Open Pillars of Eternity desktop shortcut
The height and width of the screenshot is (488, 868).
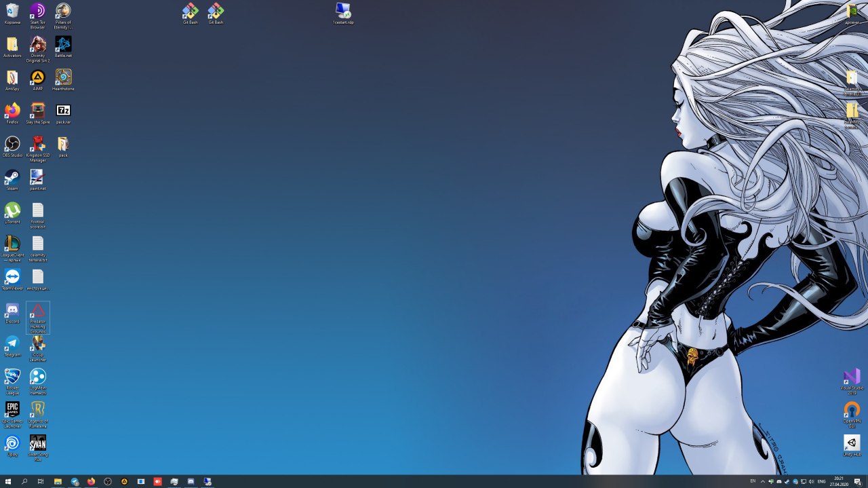[x=63, y=16]
